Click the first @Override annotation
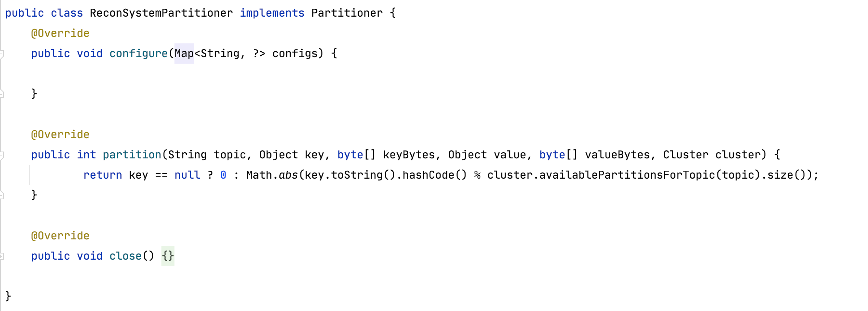Viewport: 868px width, 311px height. pos(60,33)
